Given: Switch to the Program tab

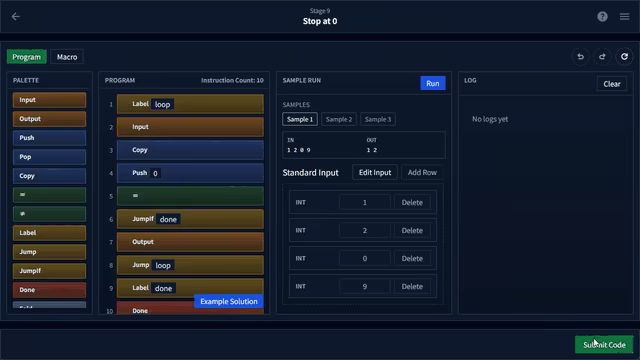Looking at the screenshot, I should [27, 57].
